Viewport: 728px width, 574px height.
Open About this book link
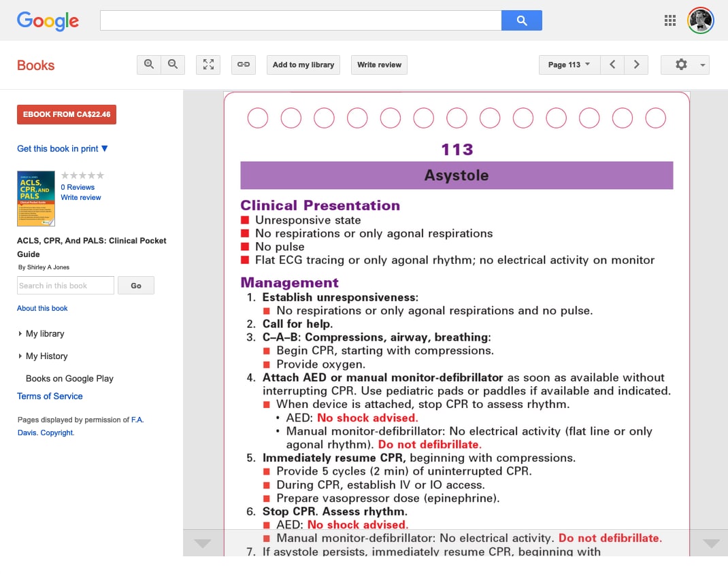click(x=42, y=308)
